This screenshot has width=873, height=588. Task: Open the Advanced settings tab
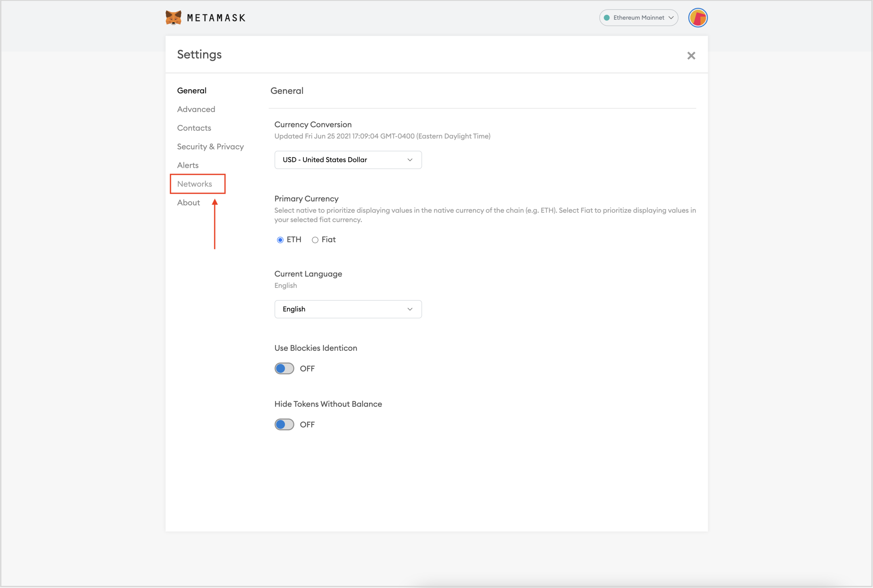(x=196, y=109)
